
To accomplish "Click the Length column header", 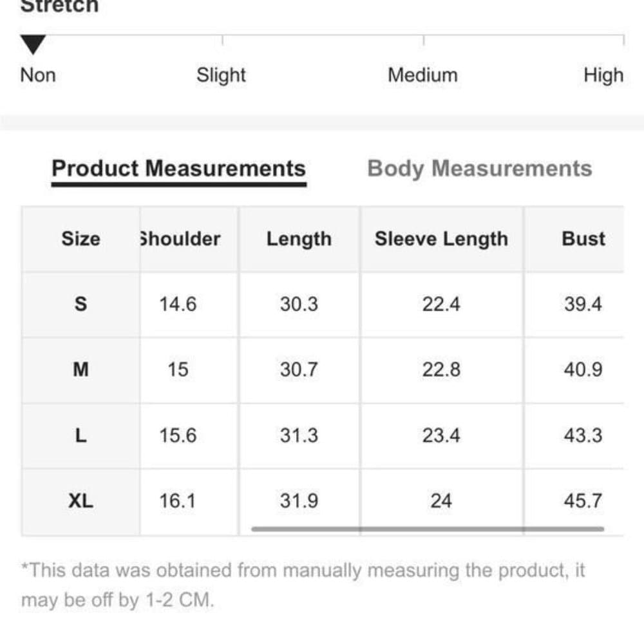I will pyautogui.click(x=299, y=239).
